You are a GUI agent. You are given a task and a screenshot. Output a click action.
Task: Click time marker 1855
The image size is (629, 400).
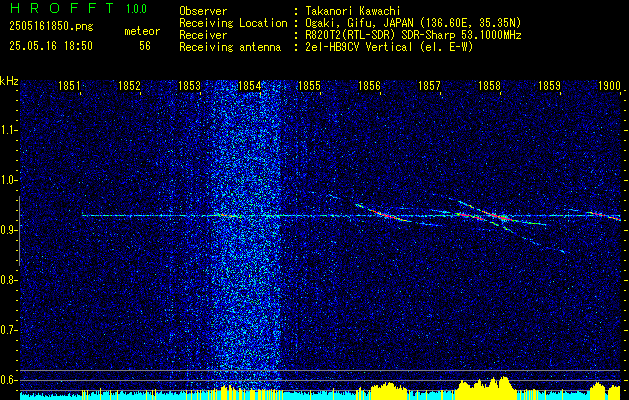coord(309,85)
